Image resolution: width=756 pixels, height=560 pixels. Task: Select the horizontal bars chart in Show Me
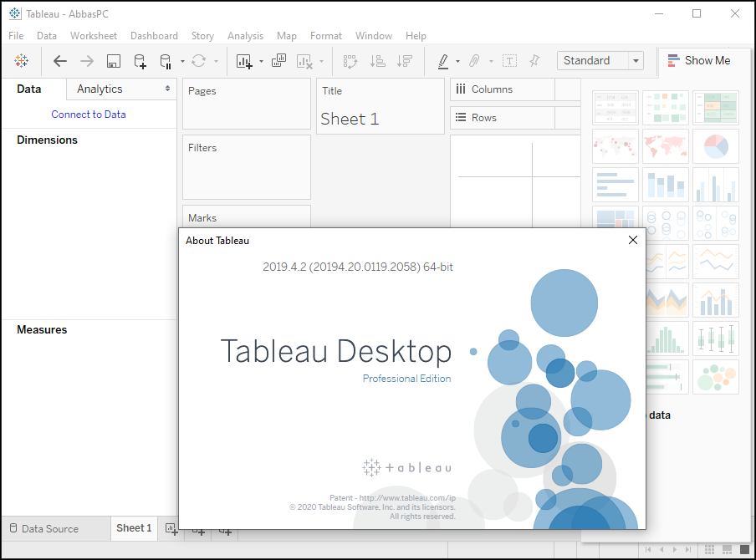pyautogui.click(x=616, y=185)
